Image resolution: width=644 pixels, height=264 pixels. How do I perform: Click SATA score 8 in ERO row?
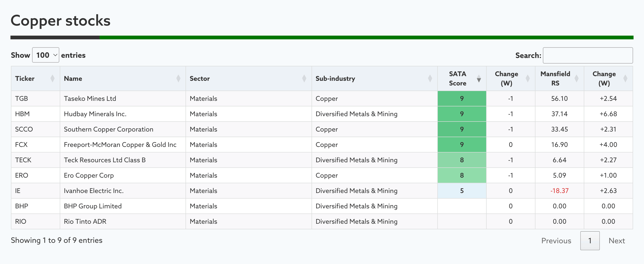462,175
